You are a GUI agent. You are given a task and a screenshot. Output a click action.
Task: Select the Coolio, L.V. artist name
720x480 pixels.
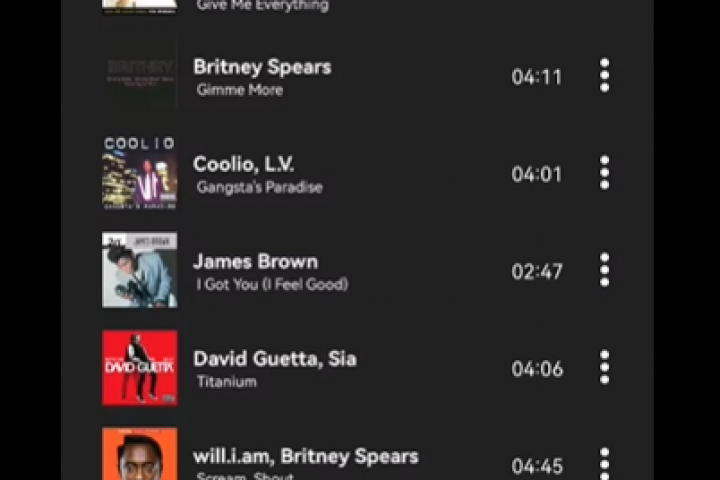pyautogui.click(x=243, y=164)
